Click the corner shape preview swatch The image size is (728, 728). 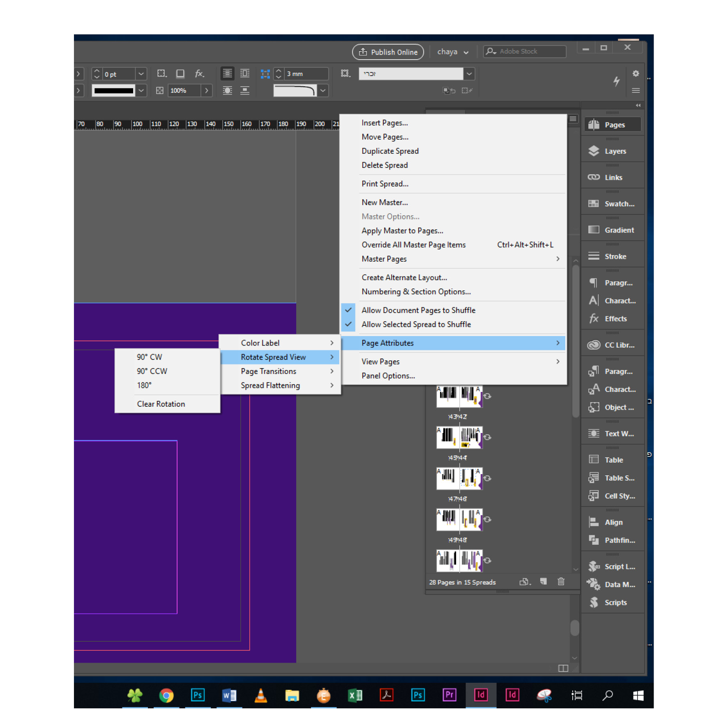(295, 91)
